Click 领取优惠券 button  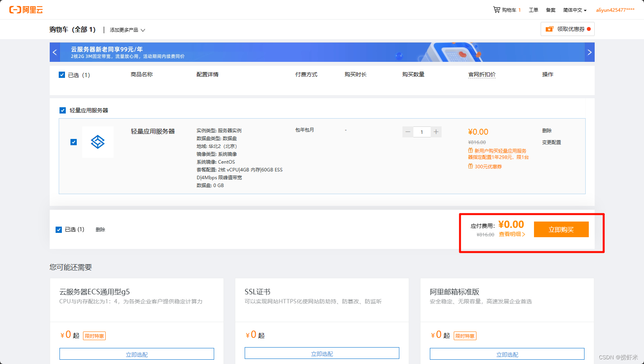tap(567, 29)
